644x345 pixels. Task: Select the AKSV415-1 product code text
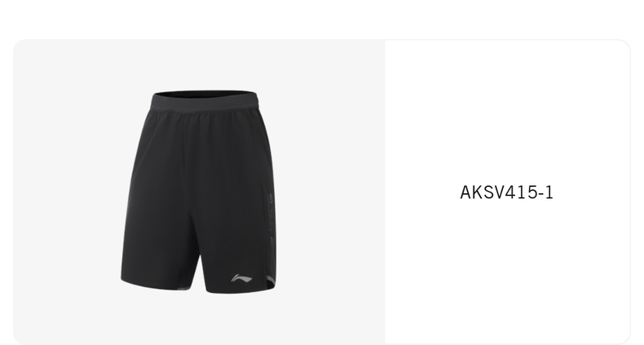pyautogui.click(x=506, y=192)
